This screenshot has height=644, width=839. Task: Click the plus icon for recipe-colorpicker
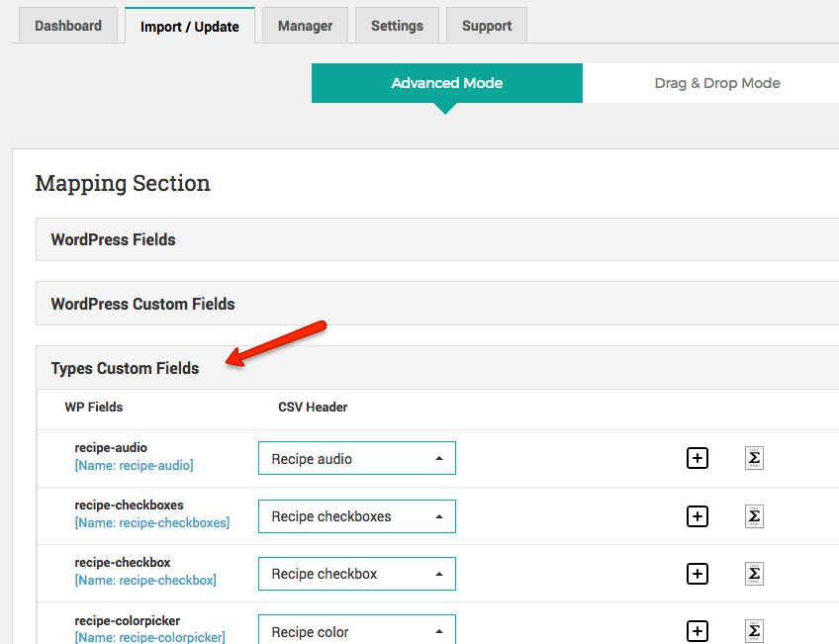pyautogui.click(x=698, y=631)
